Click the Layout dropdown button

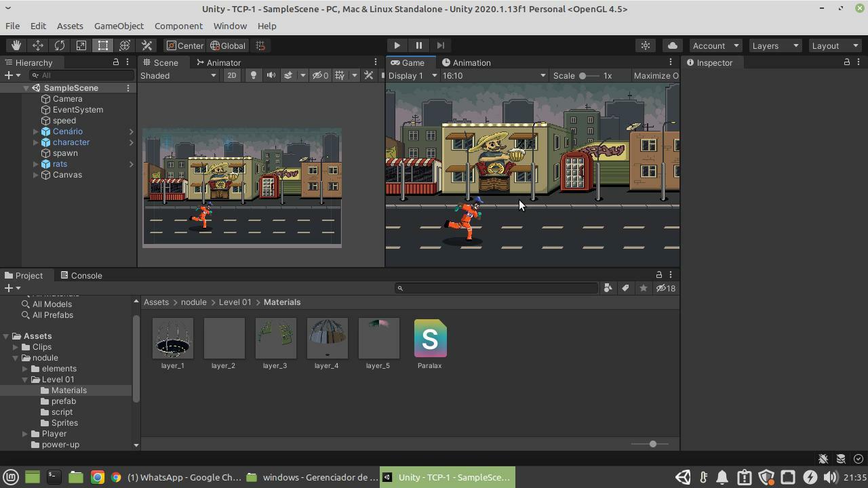click(835, 45)
